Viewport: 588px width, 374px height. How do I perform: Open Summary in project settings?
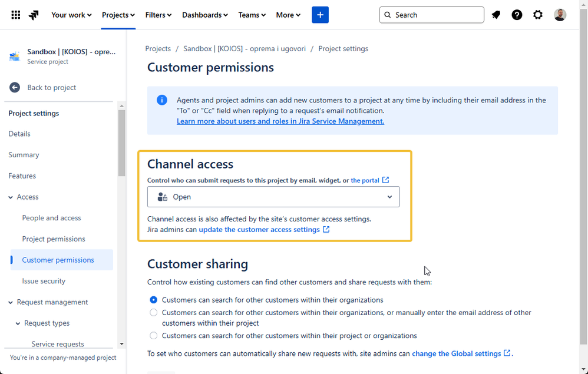pyautogui.click(x=24, y=155)
